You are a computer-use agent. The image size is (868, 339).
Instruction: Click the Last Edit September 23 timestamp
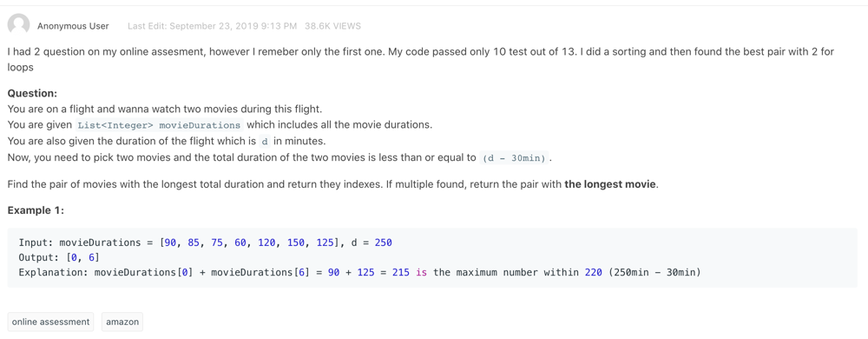pos(212,26)
